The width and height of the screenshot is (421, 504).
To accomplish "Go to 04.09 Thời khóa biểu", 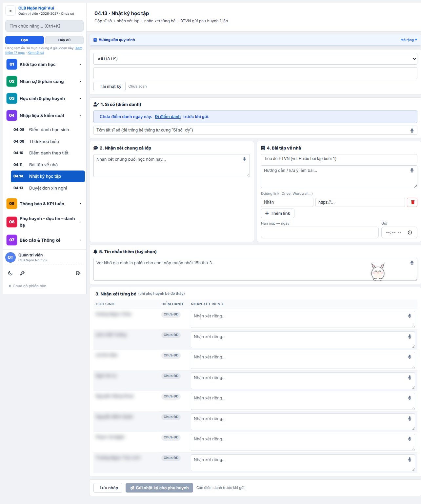I will [48, 141].
